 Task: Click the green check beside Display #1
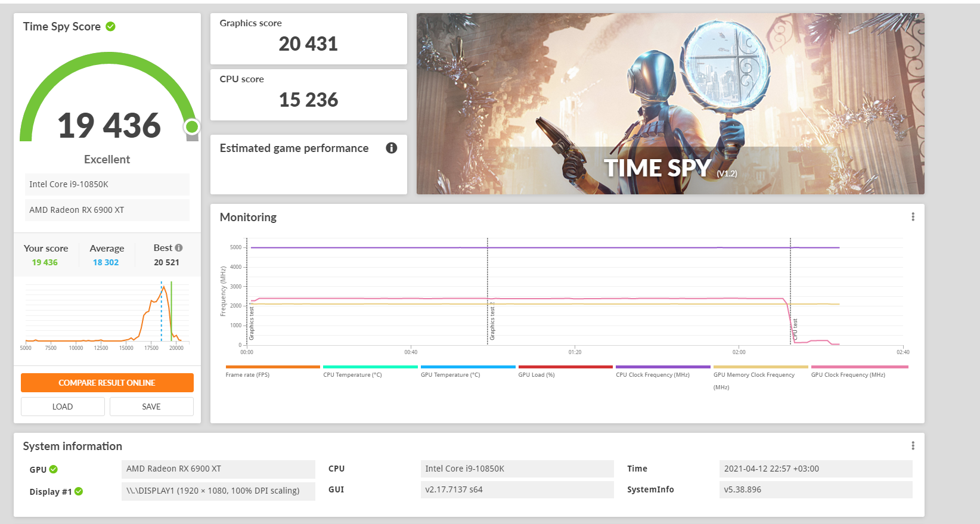[79, 491]
